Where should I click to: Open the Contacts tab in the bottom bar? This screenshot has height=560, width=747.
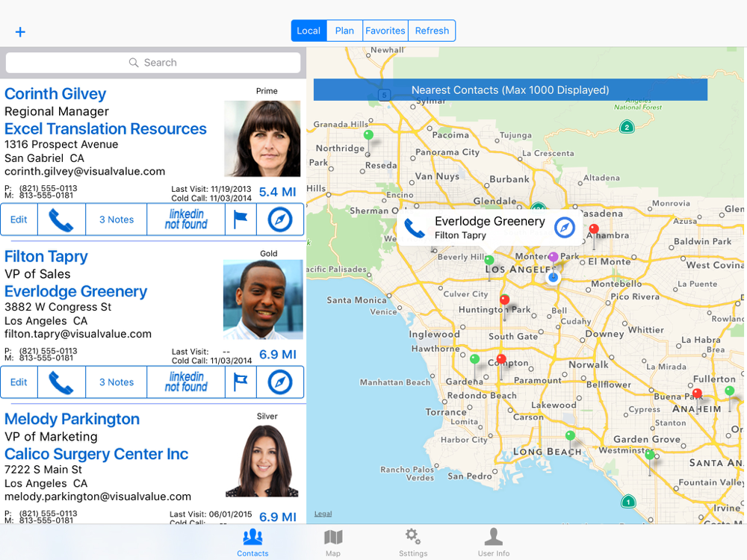[x=252, y=542]
